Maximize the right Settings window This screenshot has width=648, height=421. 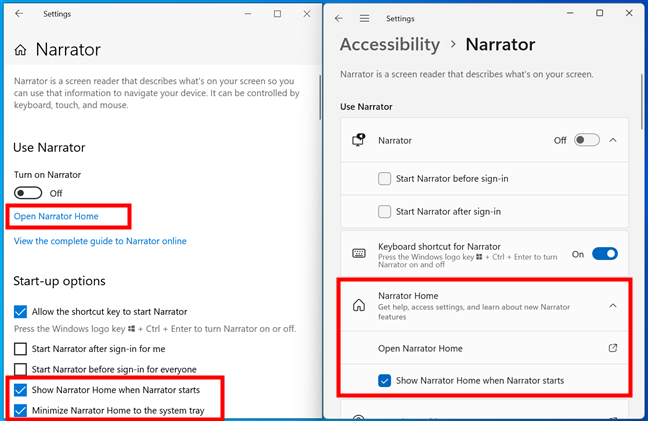(599, 13)
